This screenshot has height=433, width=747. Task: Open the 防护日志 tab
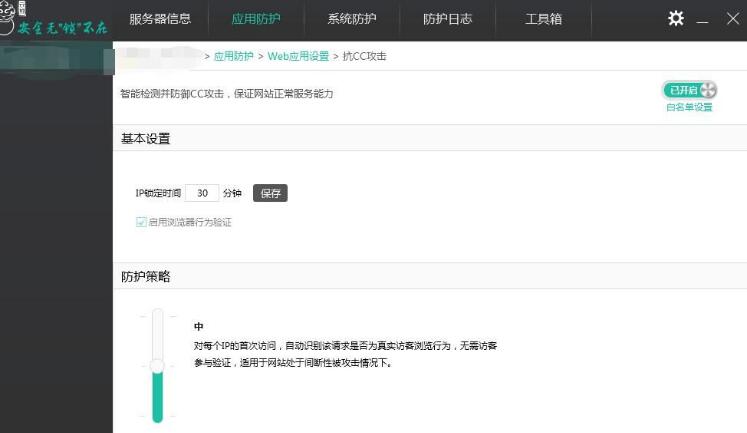pyautogui.click(x=447, y=19)
